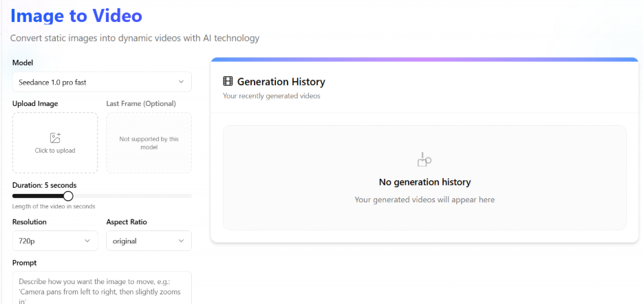
Task: Click the Last Frame (Optional) box
Action: pos(149,143)
